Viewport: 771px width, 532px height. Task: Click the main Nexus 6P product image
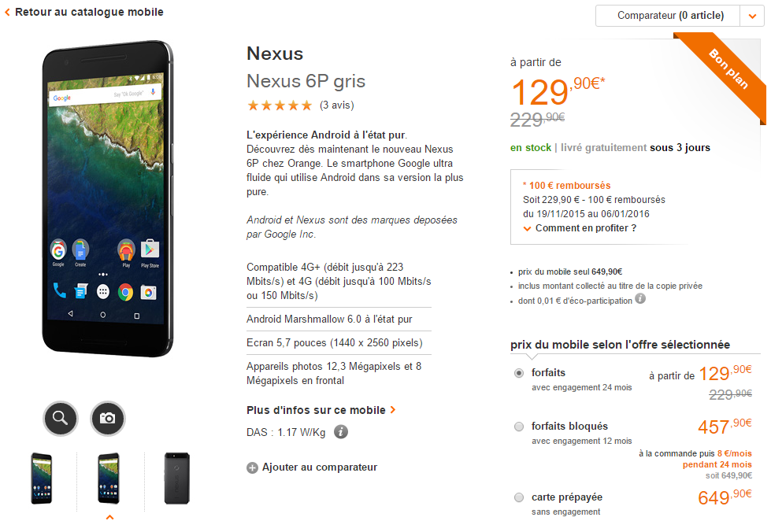(x=107, y=198)
